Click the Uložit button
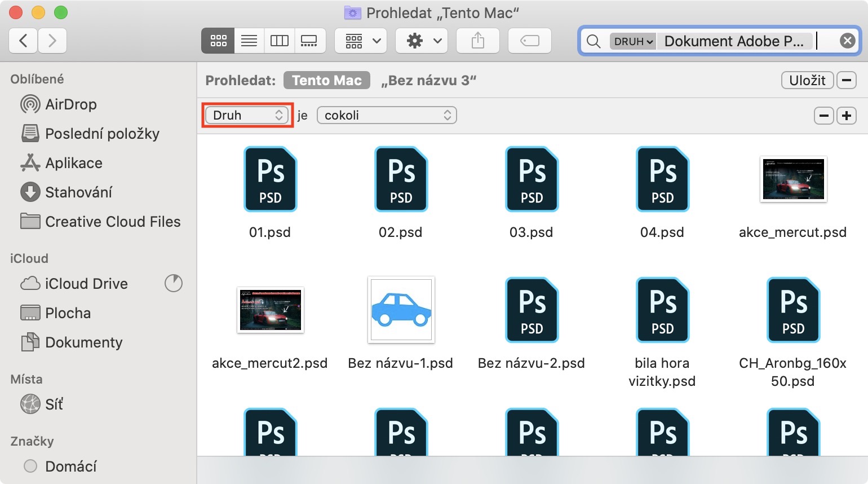 click(807, 80)
